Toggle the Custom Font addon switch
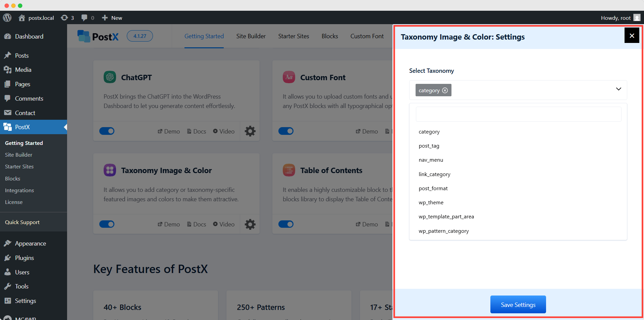 (286, 131)
